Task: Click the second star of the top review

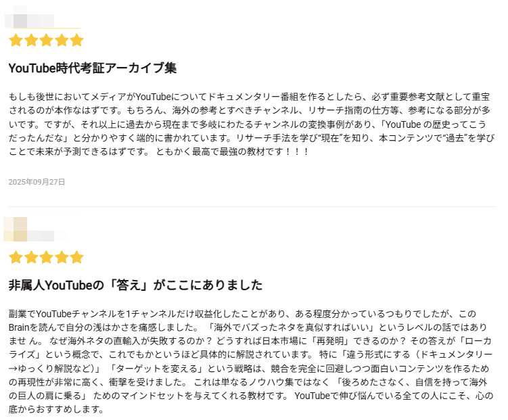Action: (x=31, y=41)
